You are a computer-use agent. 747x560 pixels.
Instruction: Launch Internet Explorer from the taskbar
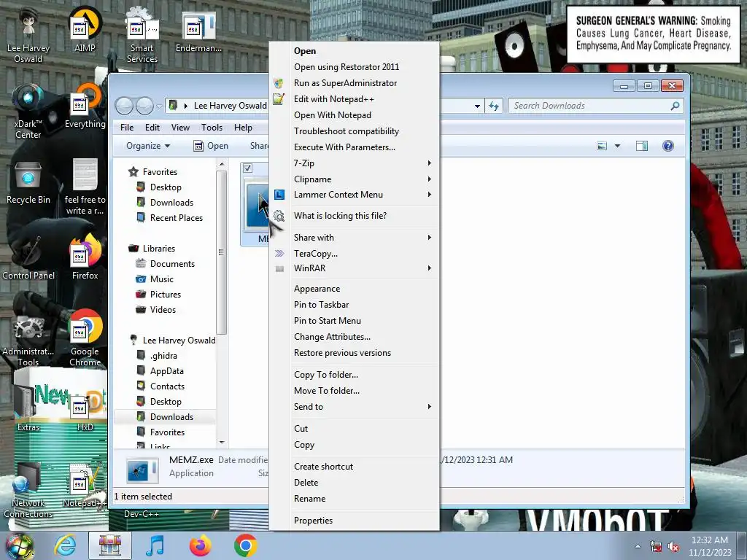(x=65, y=545)
